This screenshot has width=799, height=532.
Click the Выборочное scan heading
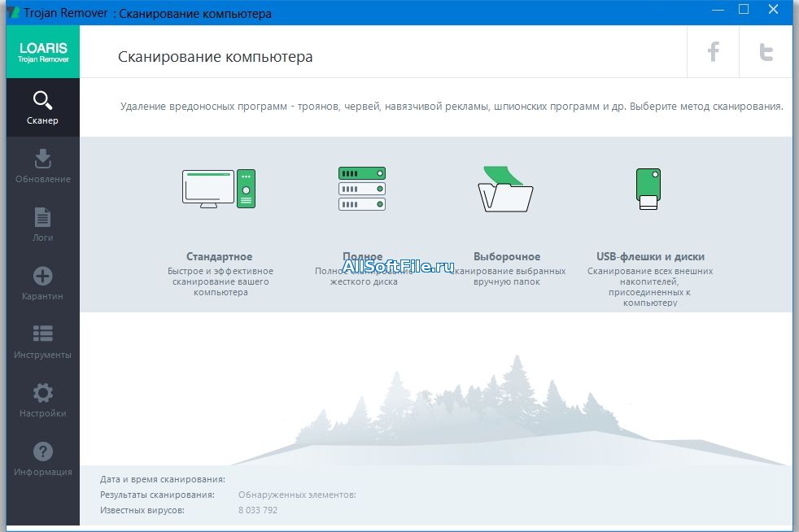click(507, 256)
